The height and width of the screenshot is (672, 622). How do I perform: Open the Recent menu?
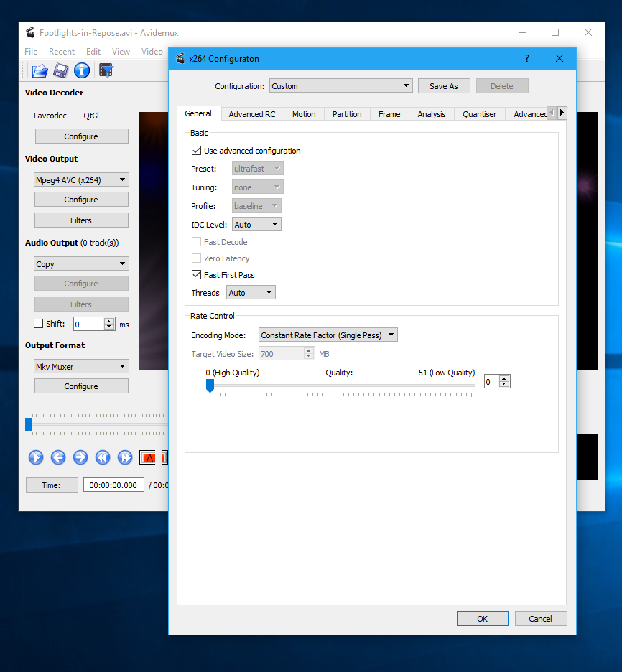coord(62,52)
